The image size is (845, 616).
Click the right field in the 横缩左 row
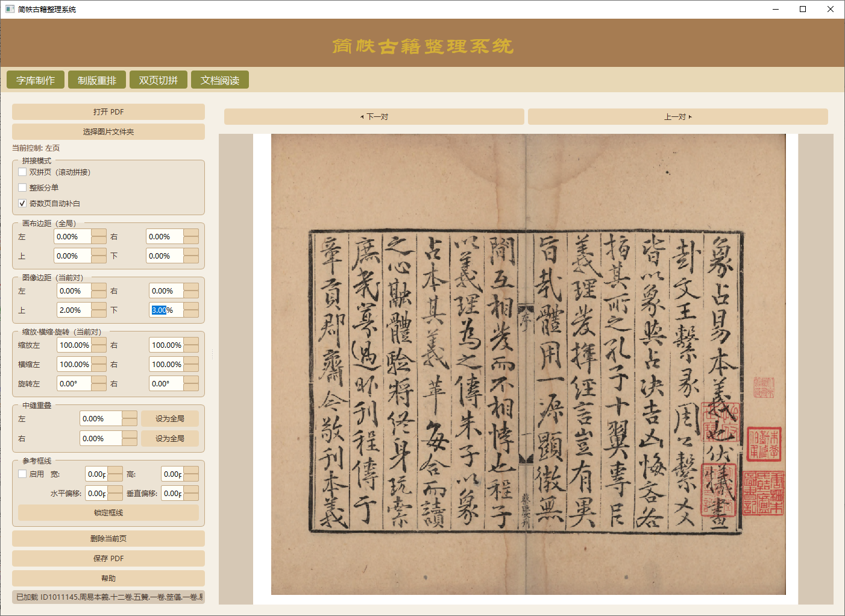[x=167, y=365]
